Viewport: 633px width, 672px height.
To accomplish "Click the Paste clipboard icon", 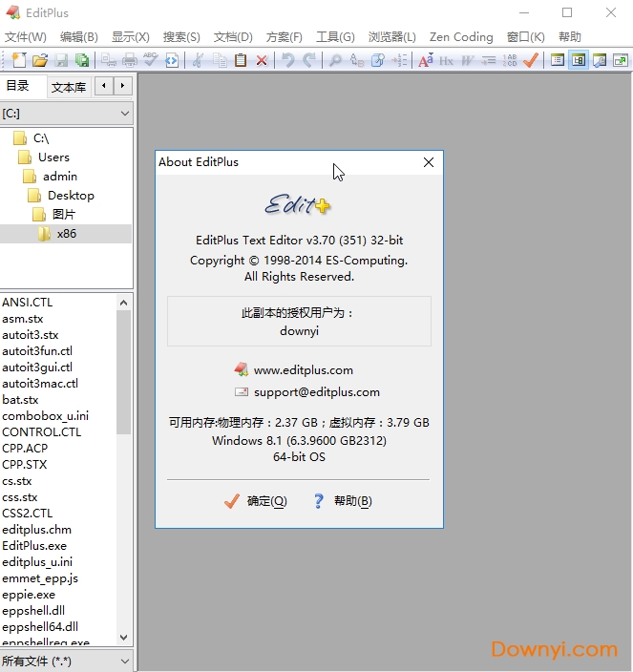I will click(241, 60).
